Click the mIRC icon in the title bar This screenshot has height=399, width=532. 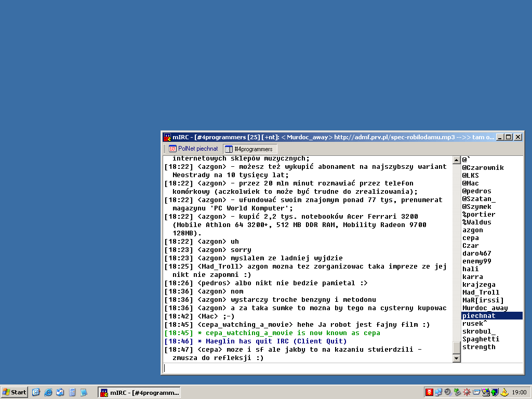point(167,137)
